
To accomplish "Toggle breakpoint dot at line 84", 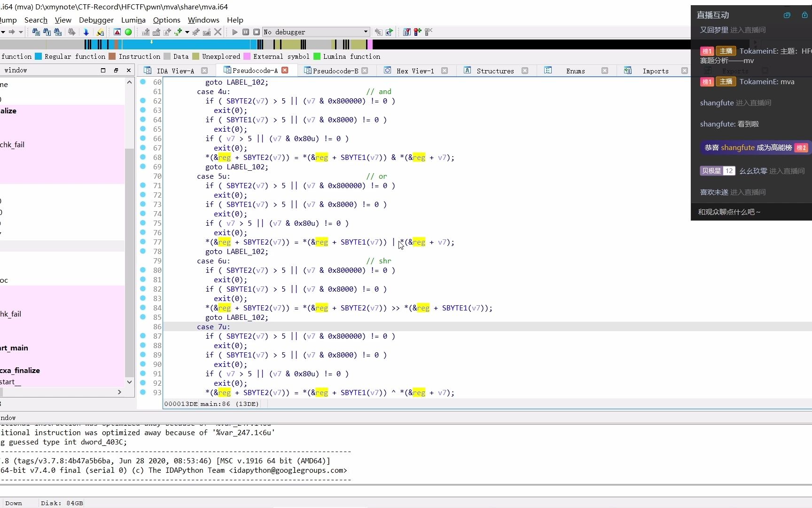I will [143, 308].
